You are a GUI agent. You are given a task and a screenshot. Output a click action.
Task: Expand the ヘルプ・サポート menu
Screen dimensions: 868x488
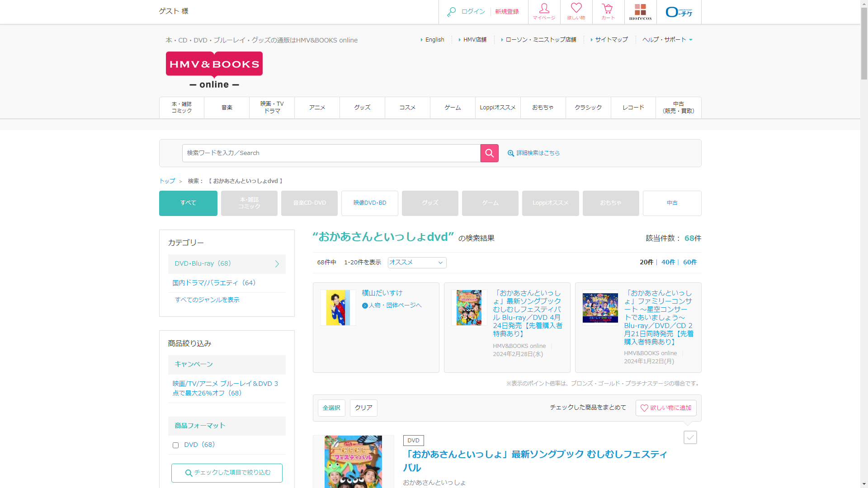667,40
